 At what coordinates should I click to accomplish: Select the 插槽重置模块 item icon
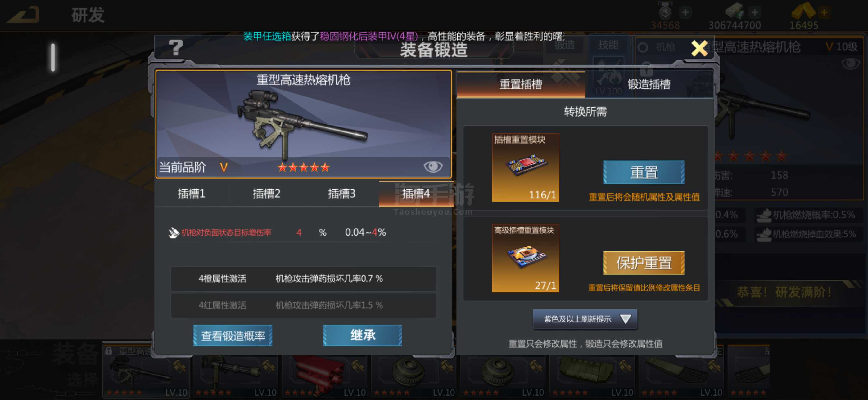point(525,167)
